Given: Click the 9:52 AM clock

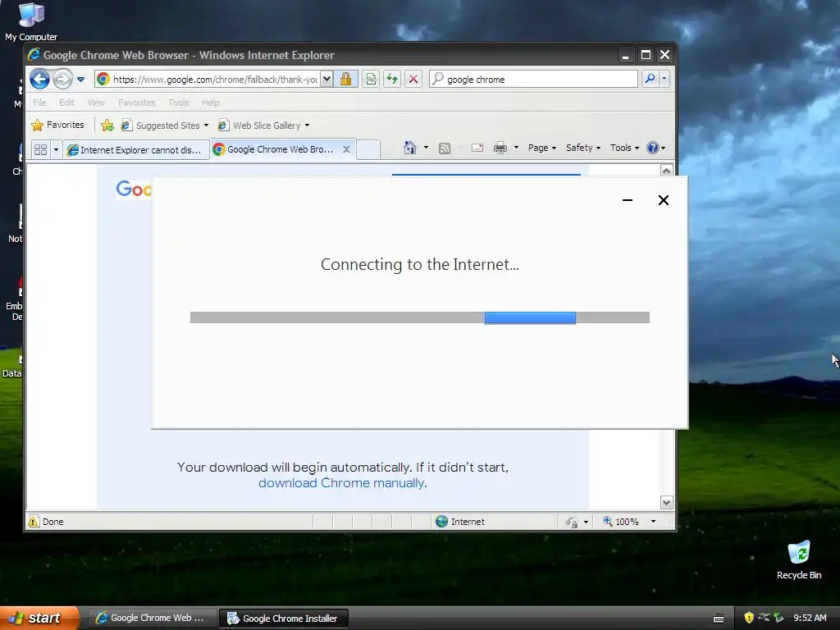Looking at the screenshot, I should pos(810,618).
